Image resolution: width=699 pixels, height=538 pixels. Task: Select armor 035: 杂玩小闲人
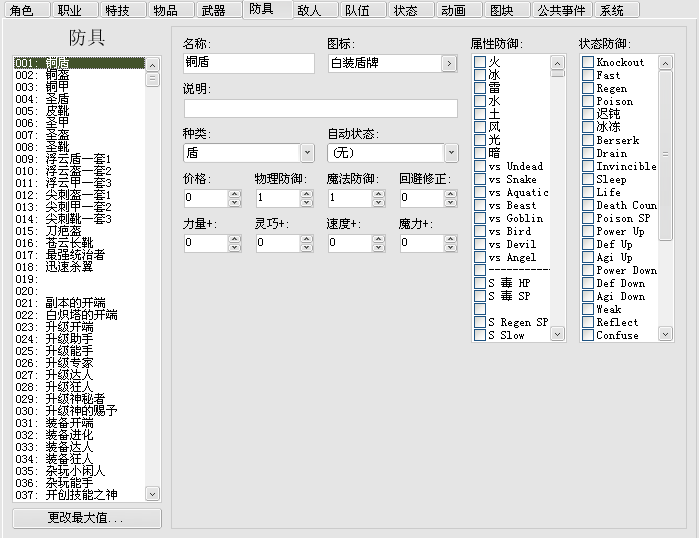coord(79,471)
